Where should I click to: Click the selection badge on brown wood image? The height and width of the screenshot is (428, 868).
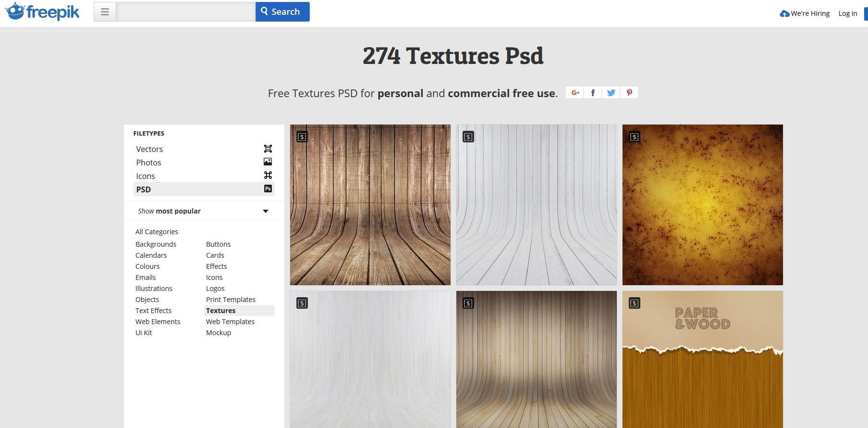[x=302, y=137]
